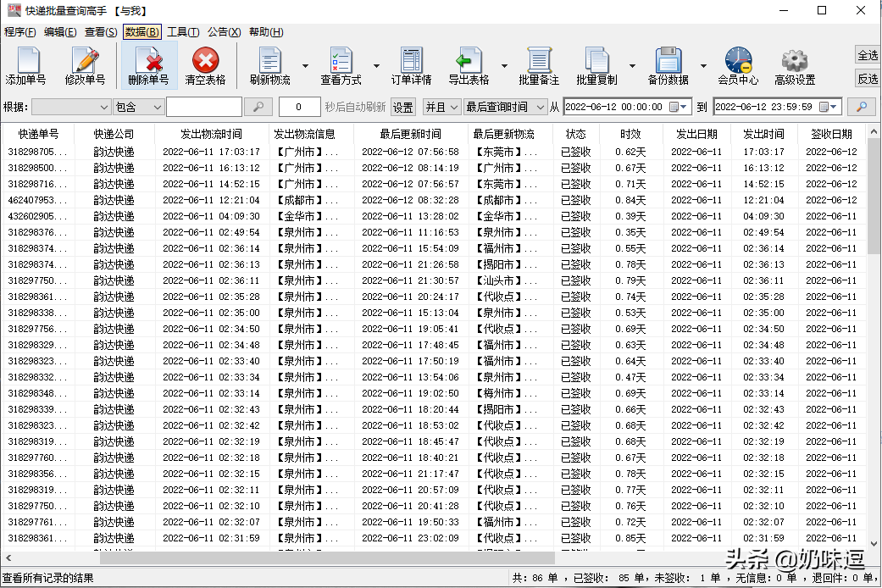
Task: Click the date range search magnifier button
Action: pos(861,107)
